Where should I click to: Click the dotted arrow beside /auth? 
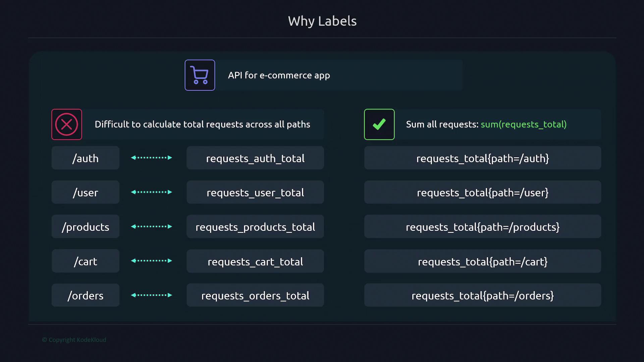[151, 158]
